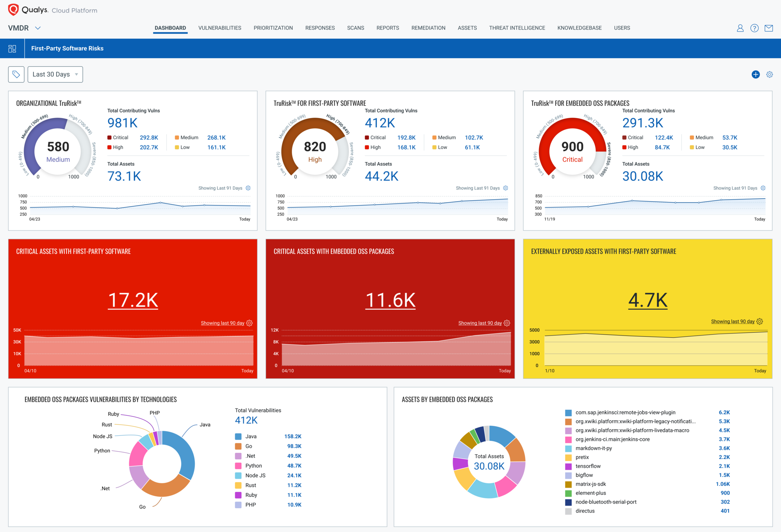The image size is (781, 532).
Task: Click the dashboard grid icon
Action: tap(12, 48)
